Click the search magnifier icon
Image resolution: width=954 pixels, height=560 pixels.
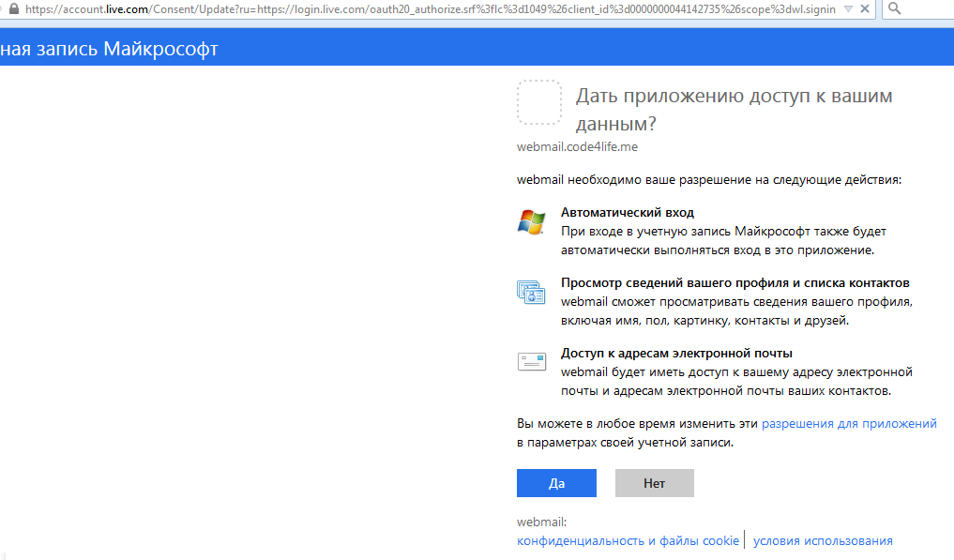(894, 8)
